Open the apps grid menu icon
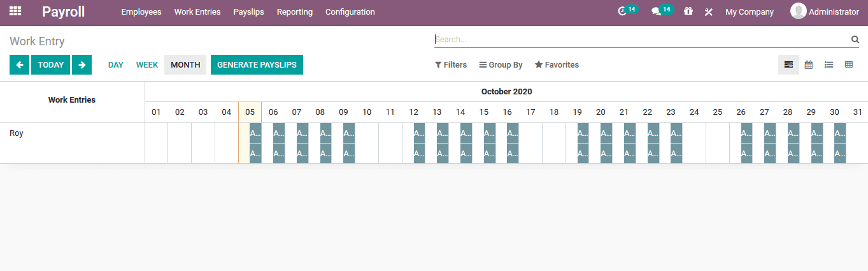The height and width of the screenshot is (271, 868). pyautogui.click(x=15, y=11)
